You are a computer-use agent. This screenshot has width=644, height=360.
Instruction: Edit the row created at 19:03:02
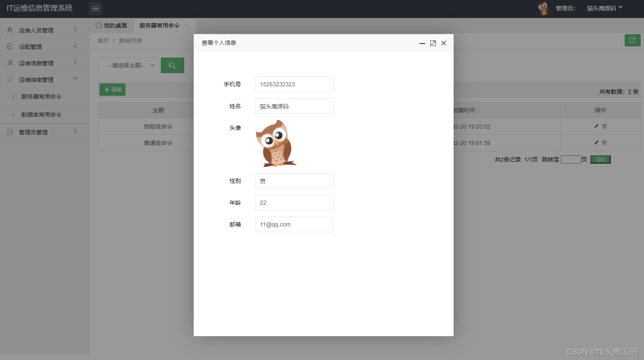(x=596, y=126)
